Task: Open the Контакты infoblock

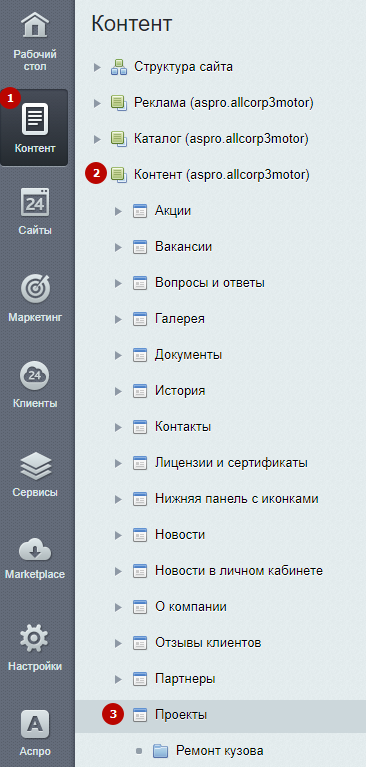Action: [x=183, y=427]
